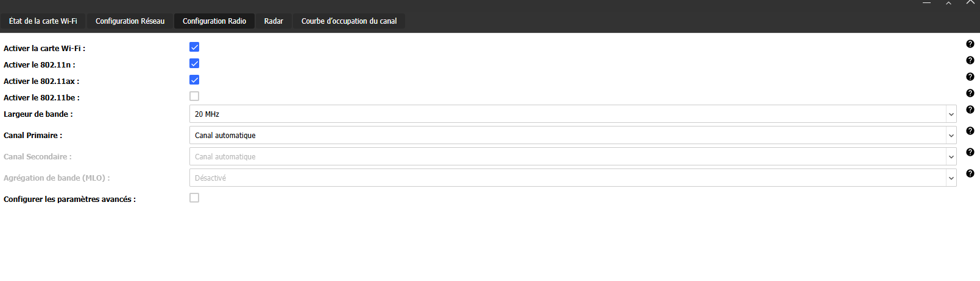Click help icon for Activer le 802.11ax
Image resolution: width=980 pixels, height=281 pixels.
(970, 77)
